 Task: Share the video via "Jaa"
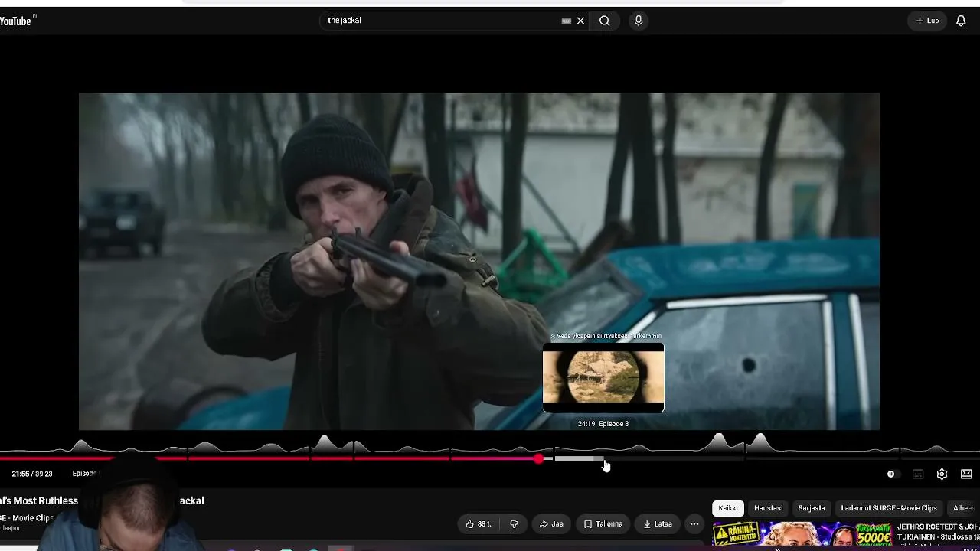coord(551,524)
